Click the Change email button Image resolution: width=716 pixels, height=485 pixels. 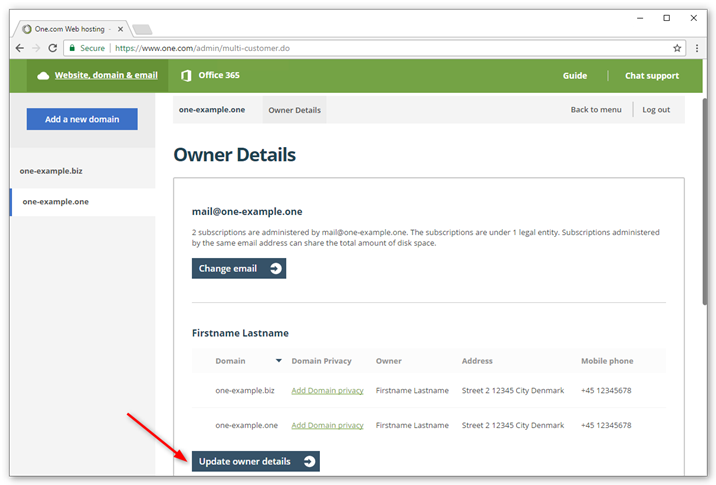(239, 269)
